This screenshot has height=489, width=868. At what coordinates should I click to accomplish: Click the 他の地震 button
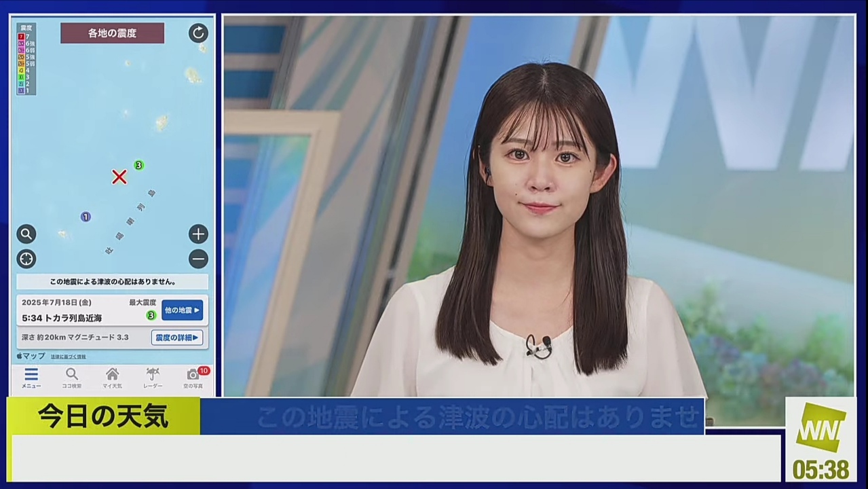point(182,310)
